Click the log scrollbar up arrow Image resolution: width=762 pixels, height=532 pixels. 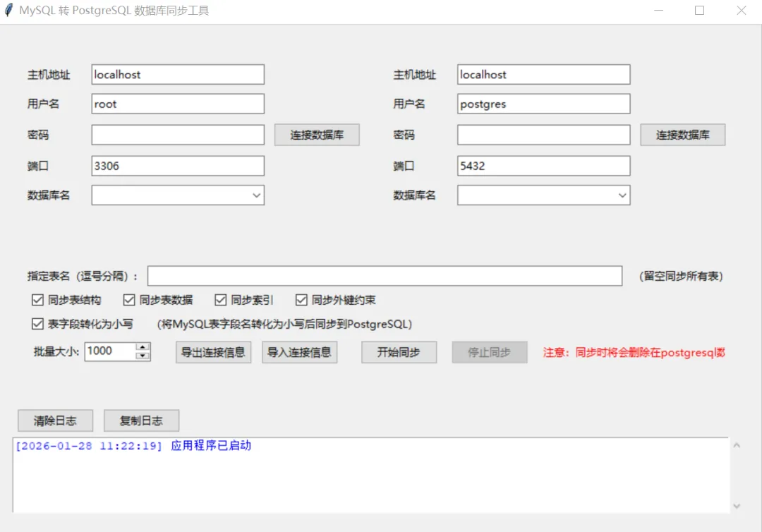pyautogui.click(x=736, y=445)
